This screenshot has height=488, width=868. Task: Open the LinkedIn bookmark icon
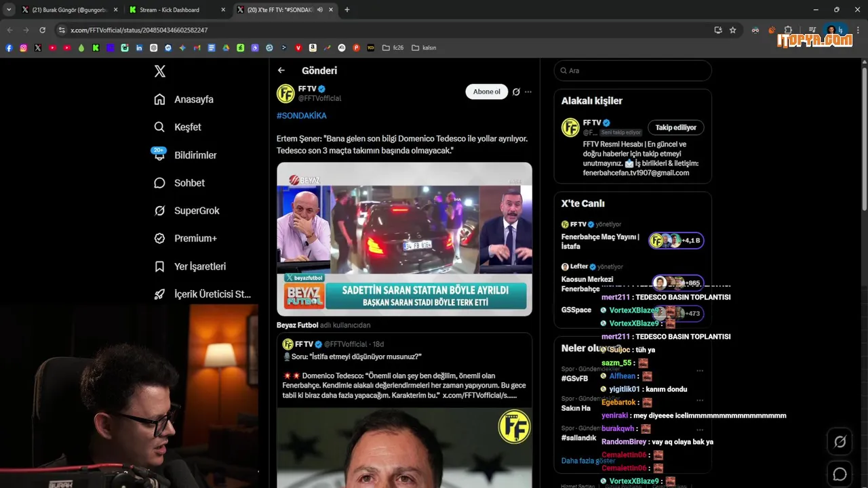(x=139, y=47)
